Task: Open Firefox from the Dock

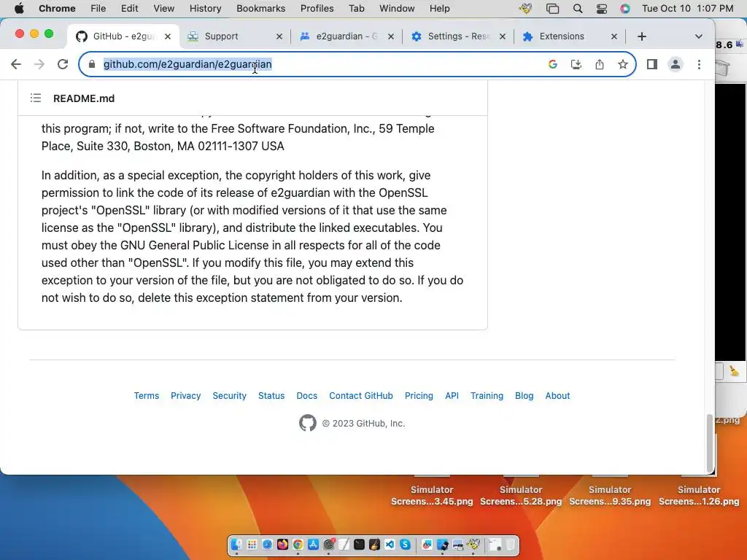Action: coord(282,544)
